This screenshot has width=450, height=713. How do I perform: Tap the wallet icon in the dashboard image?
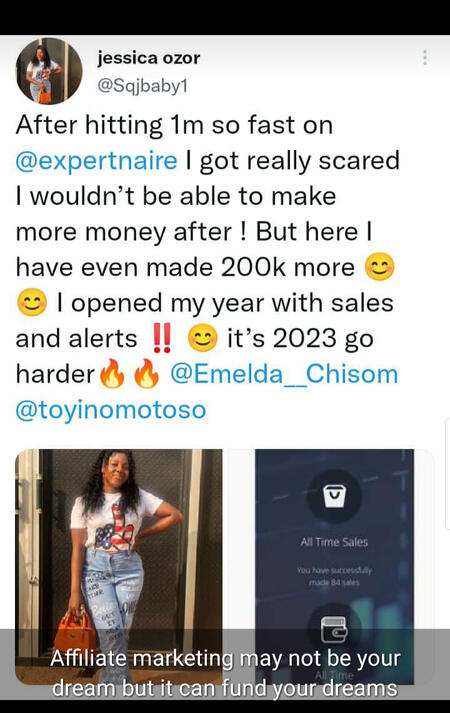pyautogui.click(x=335, y=630)
